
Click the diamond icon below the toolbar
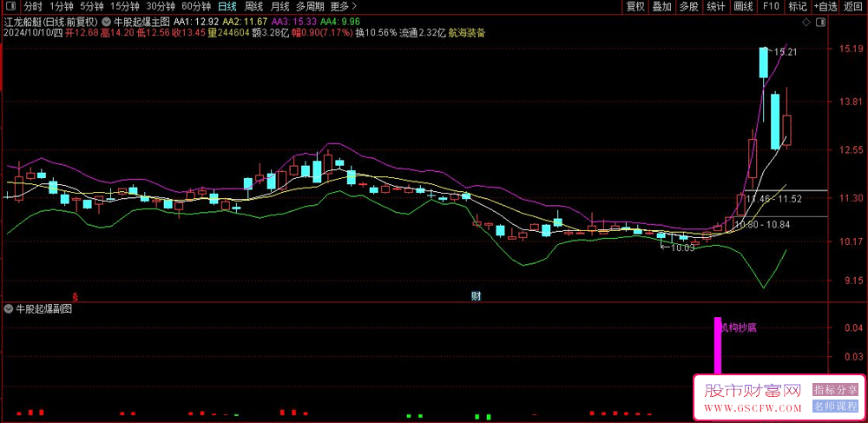point(807,21)
